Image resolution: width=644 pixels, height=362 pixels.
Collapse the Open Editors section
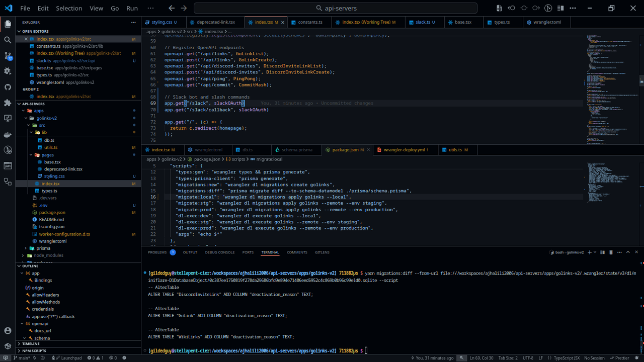(x=35, y=31)
